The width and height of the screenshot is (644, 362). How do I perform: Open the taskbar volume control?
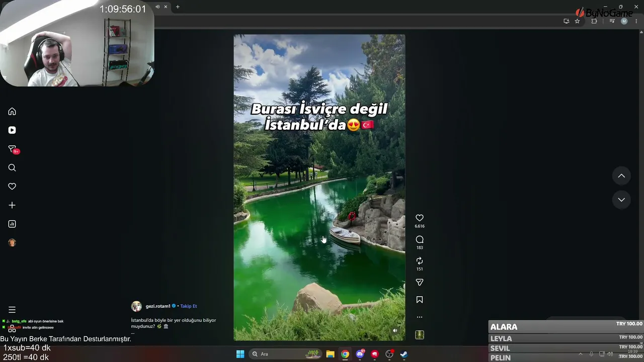610,354
